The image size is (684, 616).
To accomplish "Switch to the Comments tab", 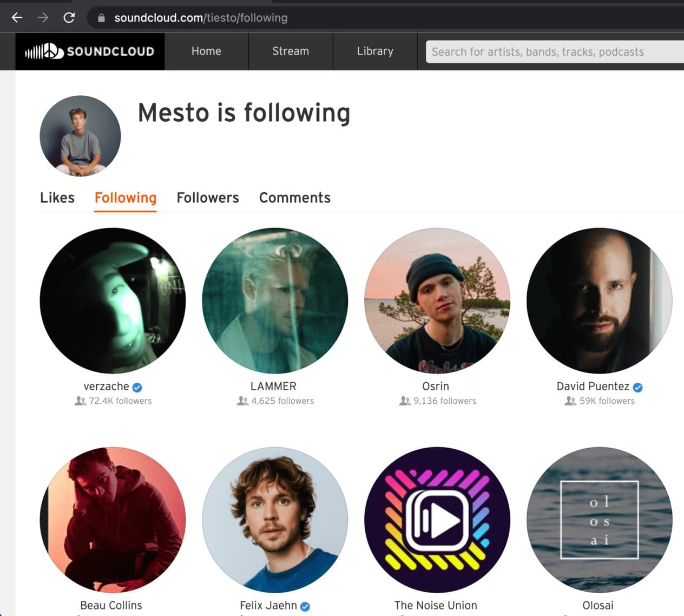I will pyautogui.click(x=294, y=198).
